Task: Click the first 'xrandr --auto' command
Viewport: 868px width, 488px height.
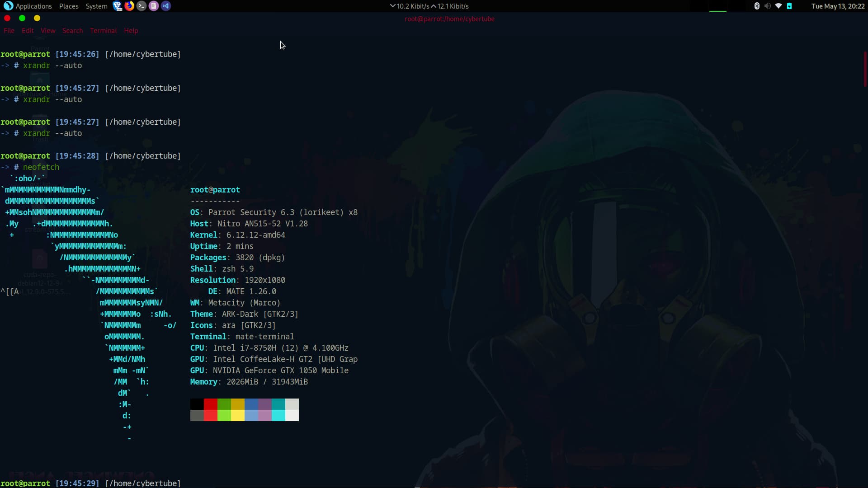Action: tap(52, 66)
